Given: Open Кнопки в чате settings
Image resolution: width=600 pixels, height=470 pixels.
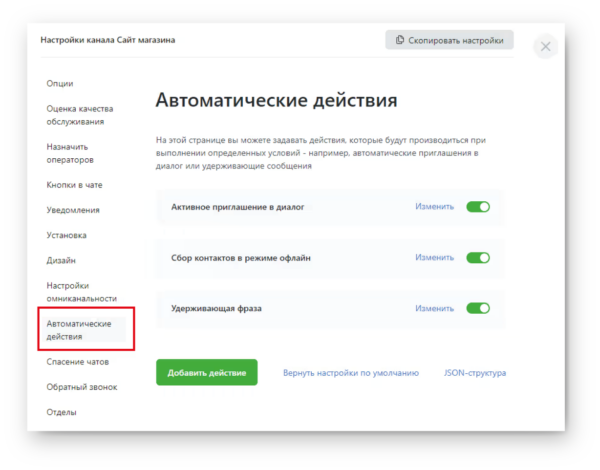Looking at the screenshot, I should coord(75,185).
